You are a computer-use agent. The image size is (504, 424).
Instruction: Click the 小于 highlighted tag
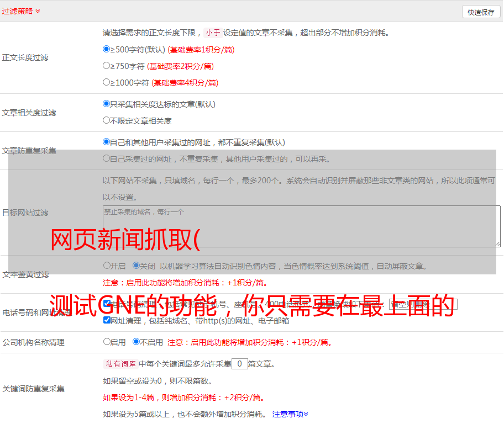(x=213, y=33)
